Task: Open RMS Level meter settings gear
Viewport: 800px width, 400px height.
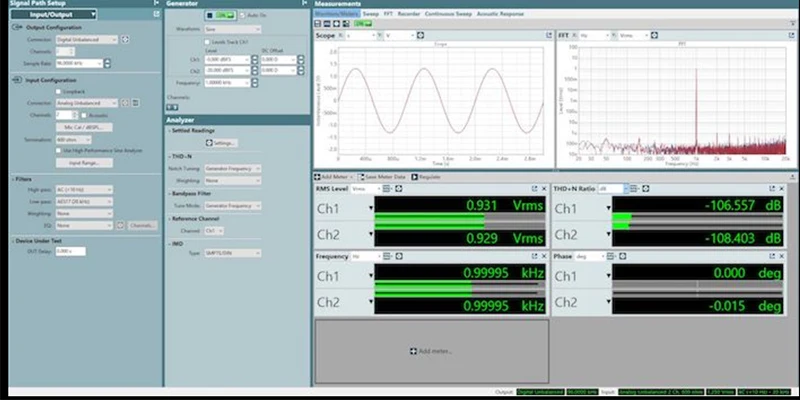Action: (x=398, y=189)
